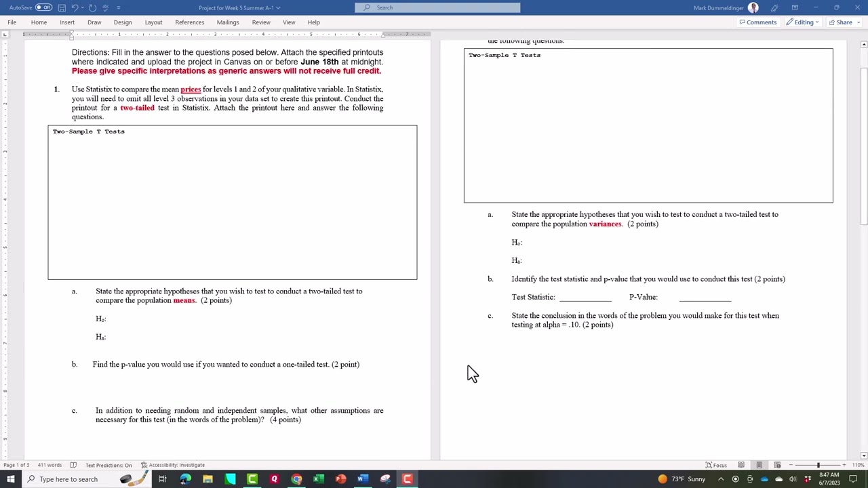The height and width of the screenshot is (488, 868).
Task: Open Google Chrome from taskbar
Action: tap(296, 479)
